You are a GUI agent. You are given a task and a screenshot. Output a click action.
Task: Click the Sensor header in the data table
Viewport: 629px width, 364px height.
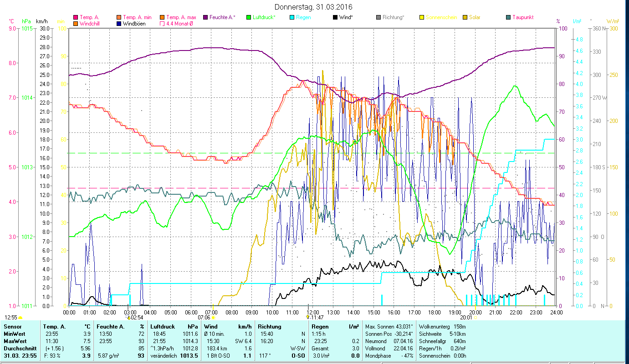pos(12,327)
